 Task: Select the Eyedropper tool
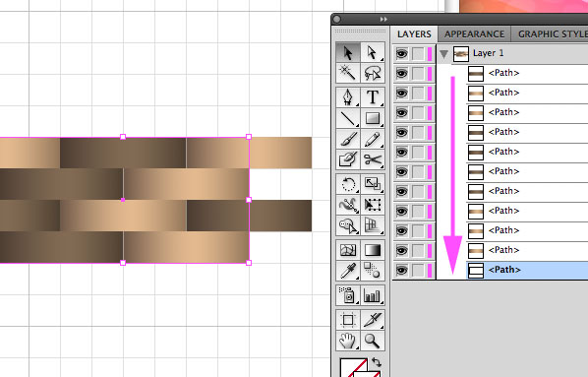348,270
